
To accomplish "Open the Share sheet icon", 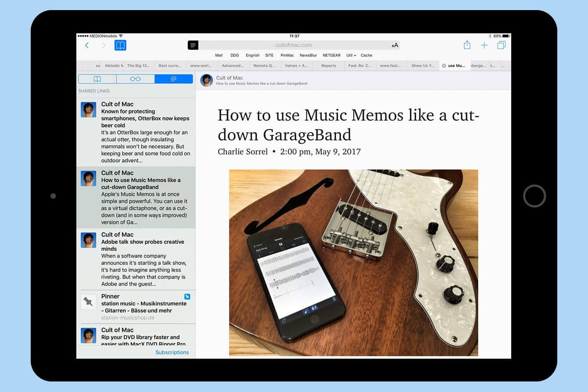I will point(467,45).
